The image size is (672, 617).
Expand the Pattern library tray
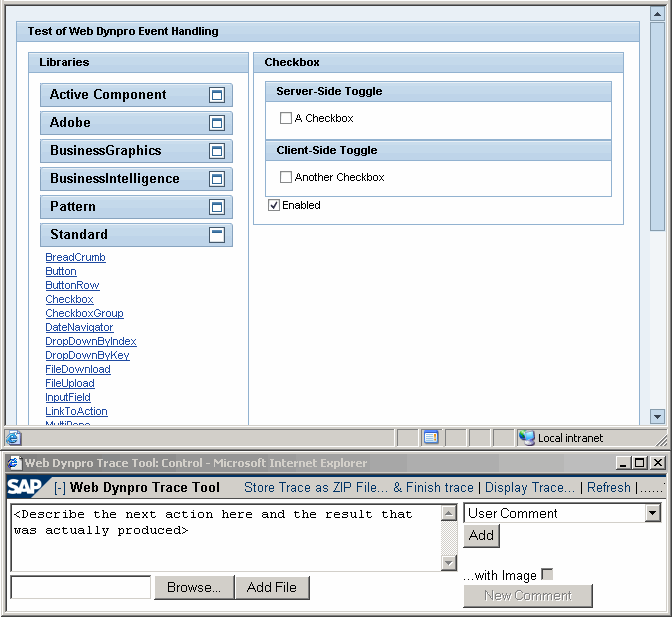tap(217, 207)
